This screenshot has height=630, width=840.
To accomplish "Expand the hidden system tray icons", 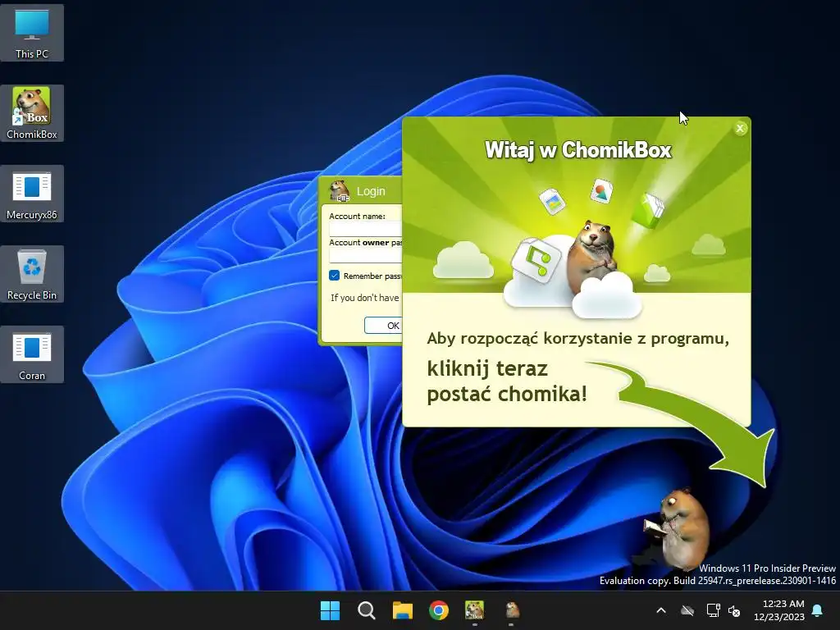I will pyautogui.click(x=661, y=610).
